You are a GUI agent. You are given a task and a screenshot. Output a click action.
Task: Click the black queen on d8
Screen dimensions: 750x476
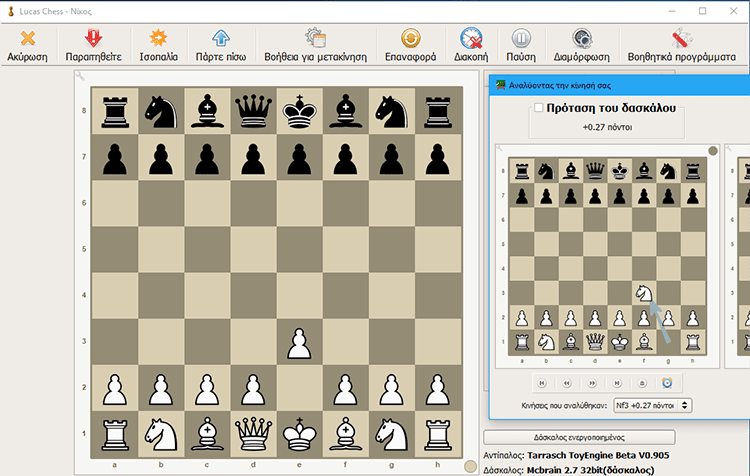254,111
